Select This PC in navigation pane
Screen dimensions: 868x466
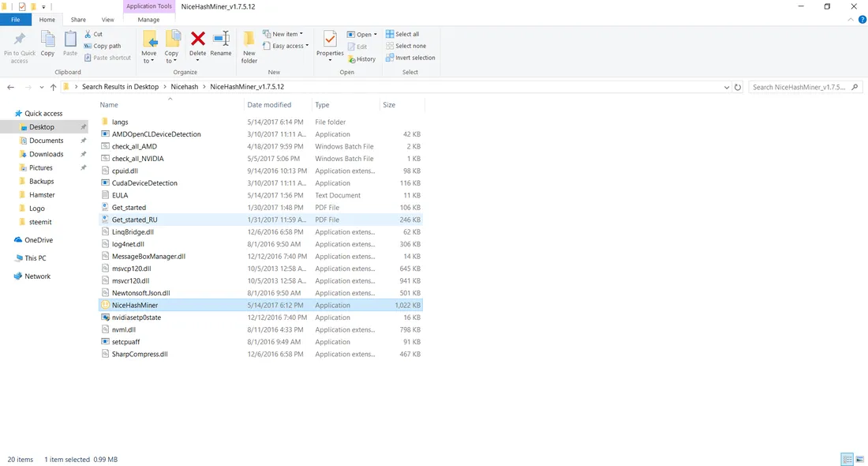35,258
